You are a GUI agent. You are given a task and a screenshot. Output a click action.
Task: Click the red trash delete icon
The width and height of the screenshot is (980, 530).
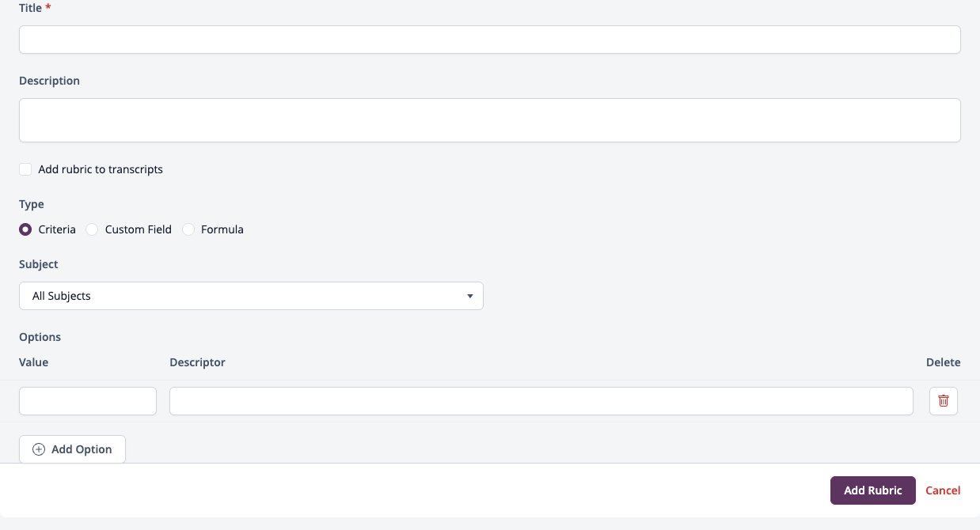pyautogui.click(x=943, y=401)
